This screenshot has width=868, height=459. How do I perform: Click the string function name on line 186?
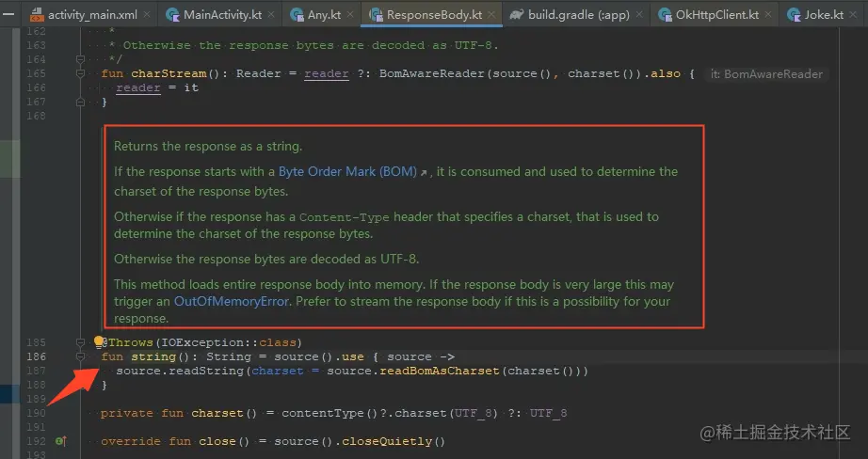click(x=153, y=356)
